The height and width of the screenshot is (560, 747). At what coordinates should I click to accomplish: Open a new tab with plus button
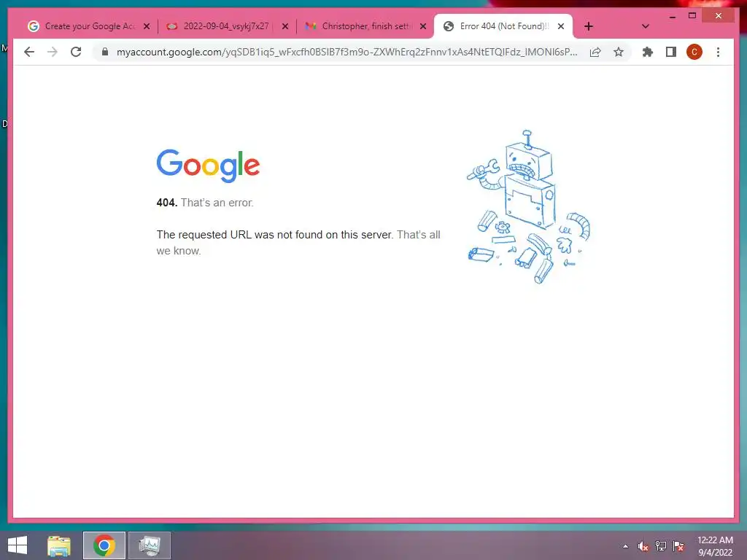589,26
